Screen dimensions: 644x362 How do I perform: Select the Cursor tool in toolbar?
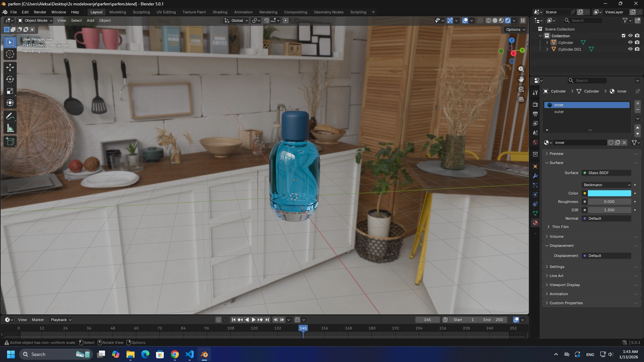point(10,54)
